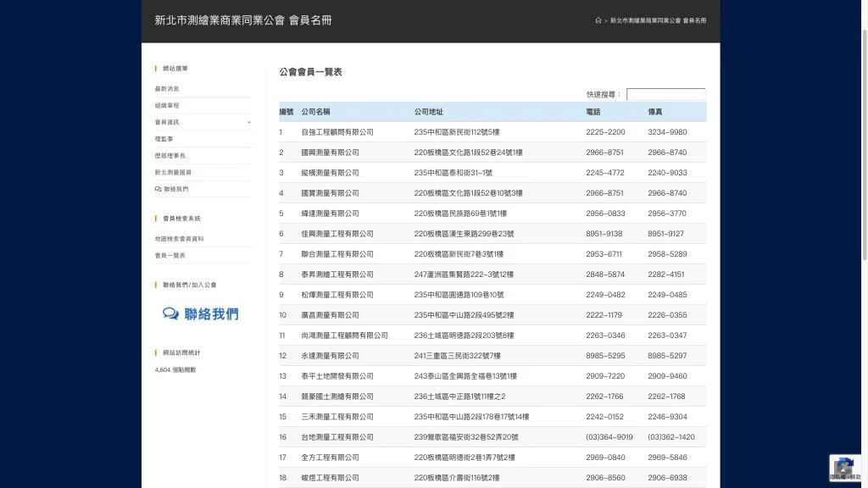Expand the 會員資訊 submenu chevron
Image resolution: width=868 pixels, height=488 pixels.
[x=248, y=122]
